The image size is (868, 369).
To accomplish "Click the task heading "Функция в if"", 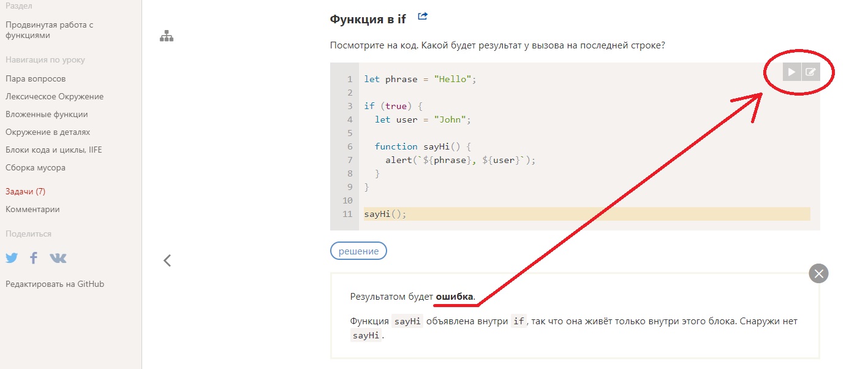I will 368,19.
